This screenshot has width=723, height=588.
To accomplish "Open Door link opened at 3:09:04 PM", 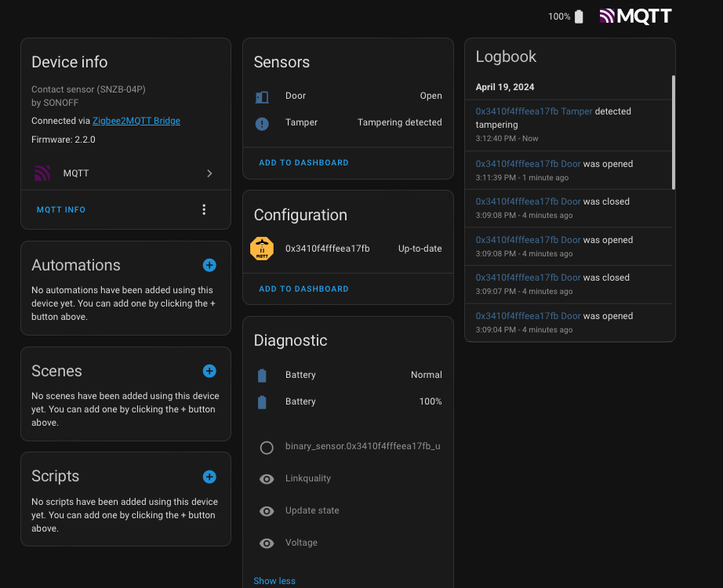I will 528,316.
